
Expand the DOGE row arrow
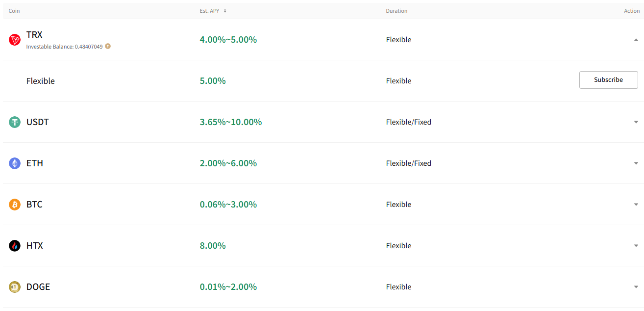(636, 287)
